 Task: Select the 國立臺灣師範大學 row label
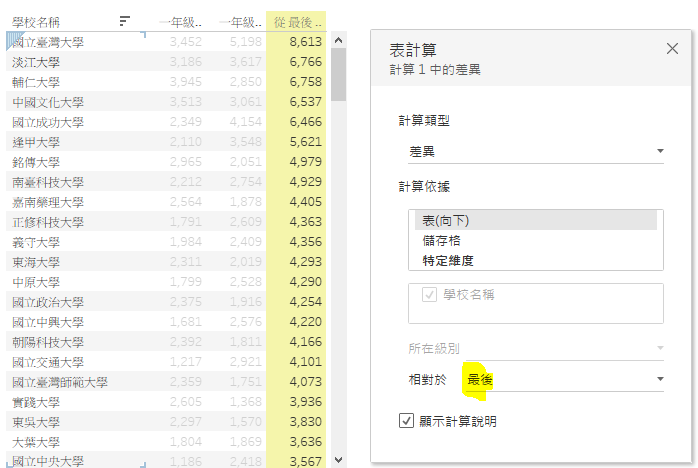[60, 383]
